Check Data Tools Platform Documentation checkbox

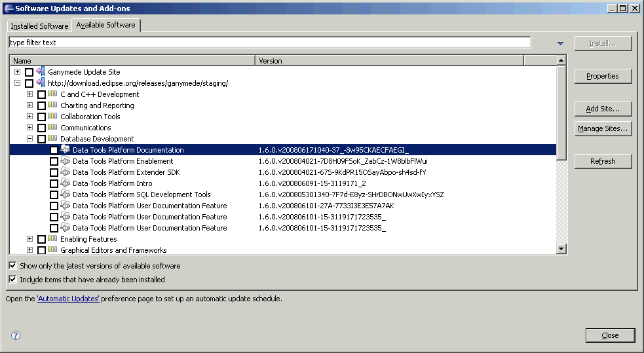click(54, 150)
